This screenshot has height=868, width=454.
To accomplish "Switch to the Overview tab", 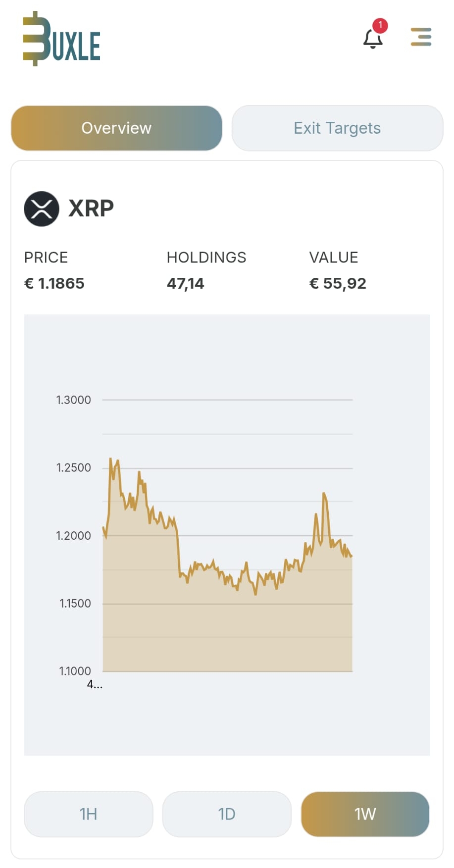I will click(x=116, y=128).
